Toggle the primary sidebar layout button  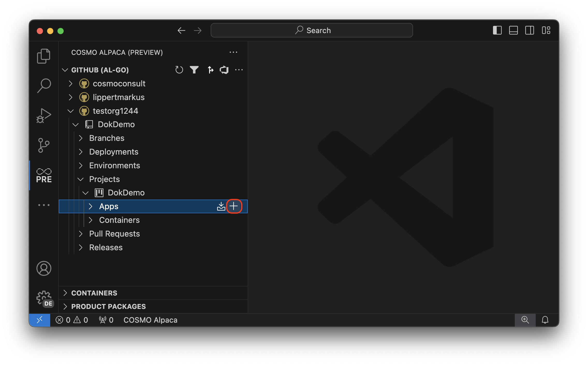(x=497, y=30)
